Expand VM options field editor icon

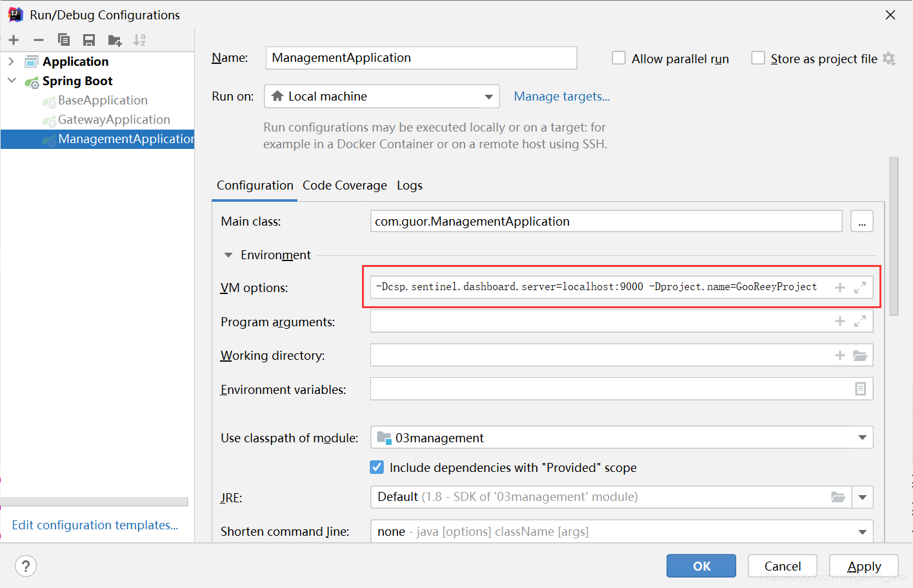click(860, 288)
